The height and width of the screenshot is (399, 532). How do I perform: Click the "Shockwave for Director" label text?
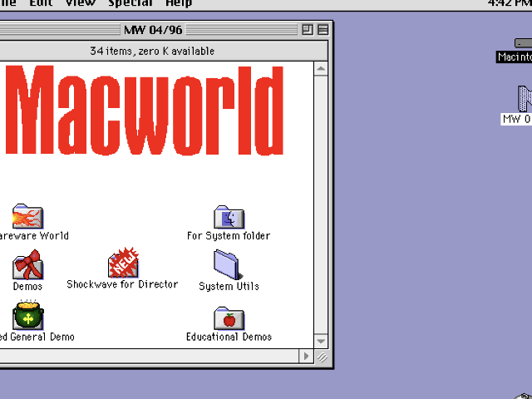(x=122, y=284)
